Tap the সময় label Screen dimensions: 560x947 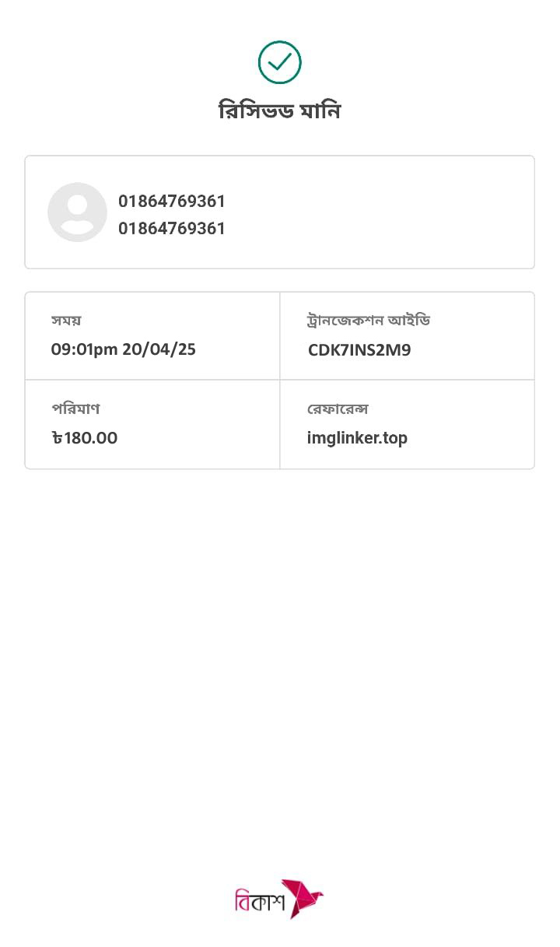click(x=66, y=320)
